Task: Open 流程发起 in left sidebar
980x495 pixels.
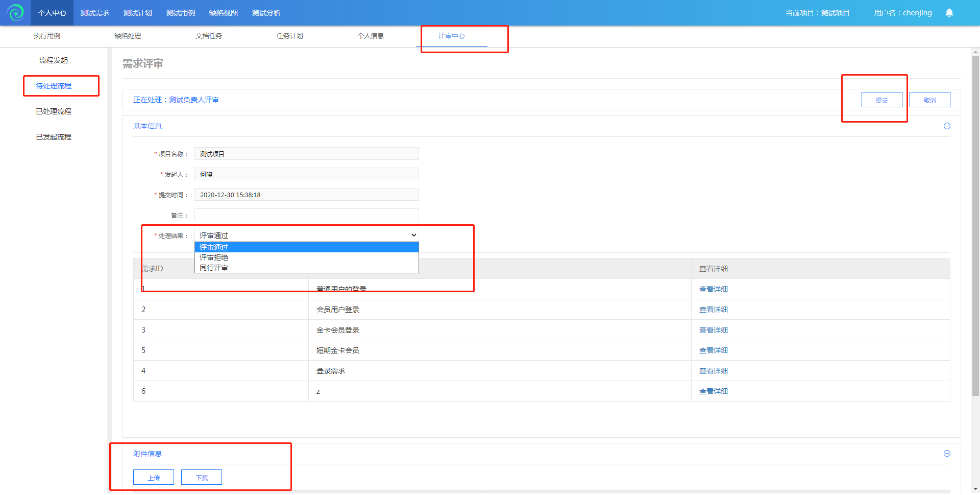Action: (54, 60)
